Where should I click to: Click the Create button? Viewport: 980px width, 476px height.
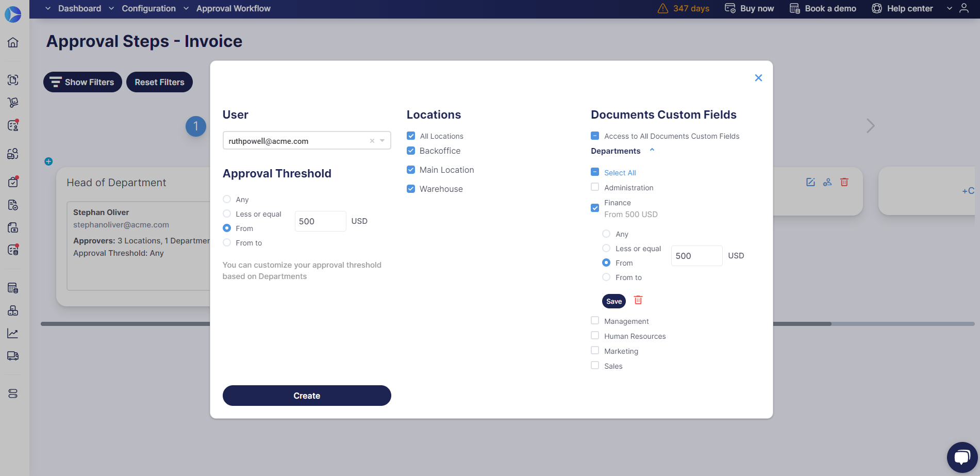click(x=306, y=395)
